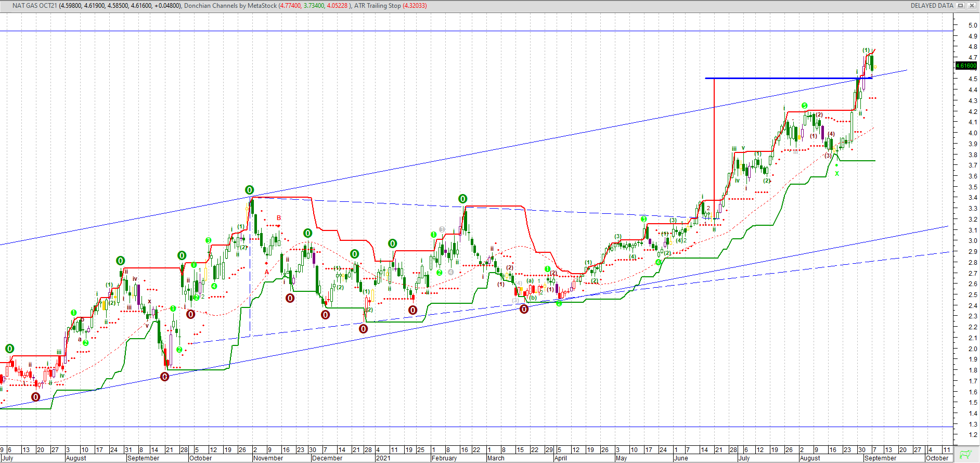The image size is (980, 463).
Task: Select the NAT GAS OCT21 title text
Action: pyautogui.click(x=34, y=6)
